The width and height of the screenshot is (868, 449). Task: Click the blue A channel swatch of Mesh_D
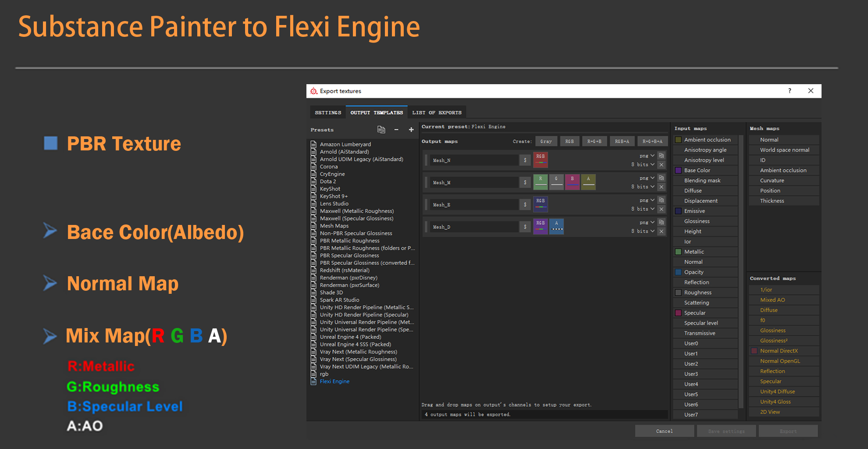click(x=556, y=227)
